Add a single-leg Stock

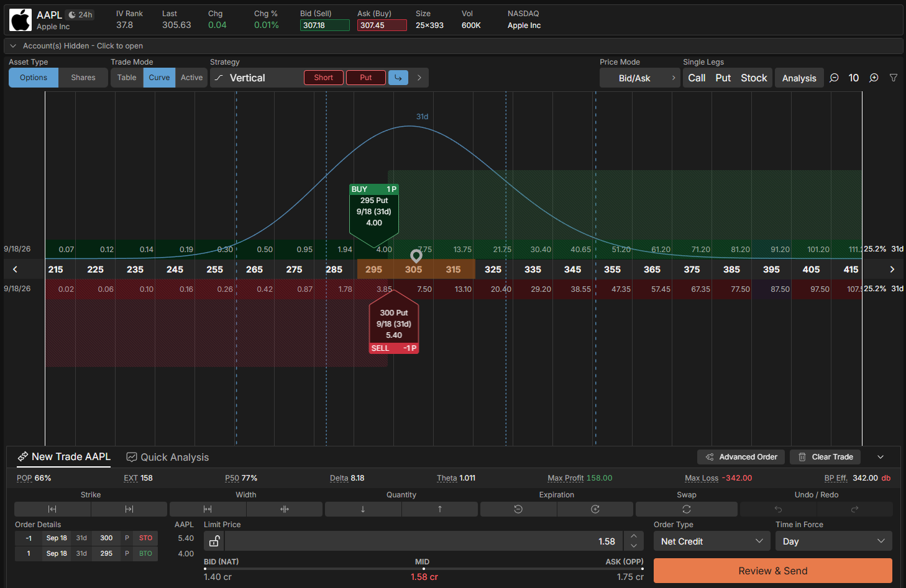pos(754,78)
